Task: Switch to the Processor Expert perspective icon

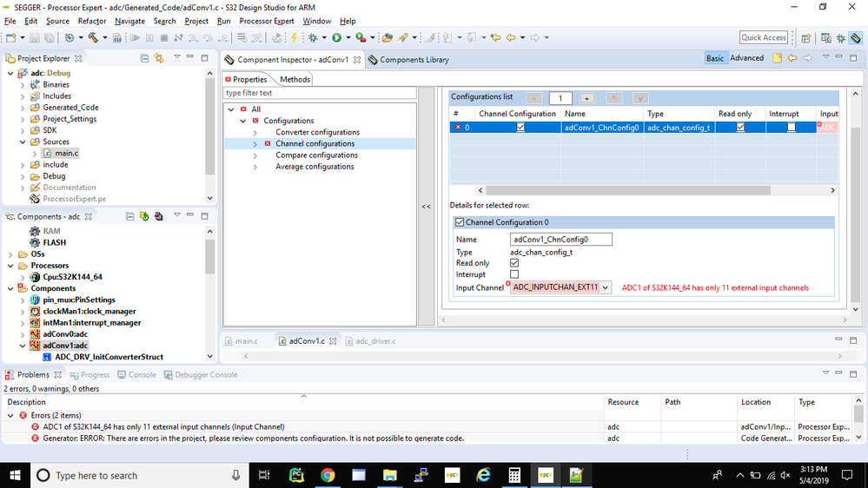Action: [856, 37]
